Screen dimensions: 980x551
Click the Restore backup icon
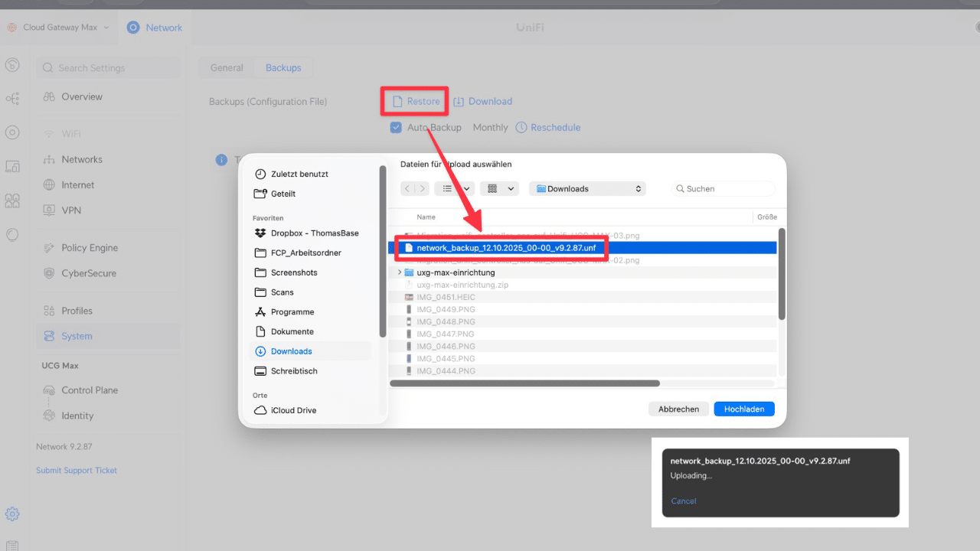tap(397, 101)
